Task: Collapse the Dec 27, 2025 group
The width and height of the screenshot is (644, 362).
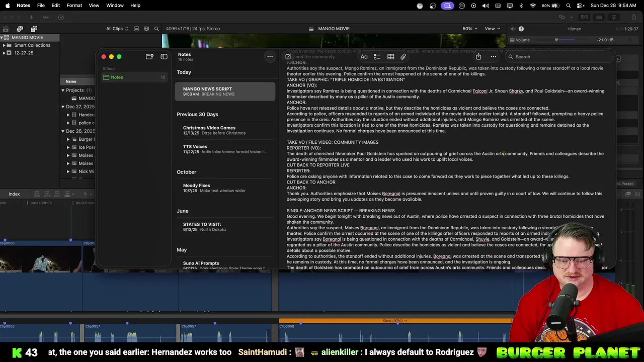Action: 63,107
